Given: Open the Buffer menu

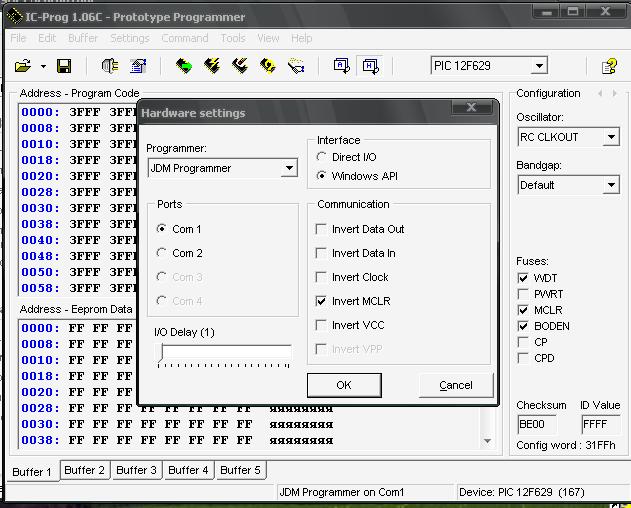Looking at the screenshot, I should coord(83,38).
